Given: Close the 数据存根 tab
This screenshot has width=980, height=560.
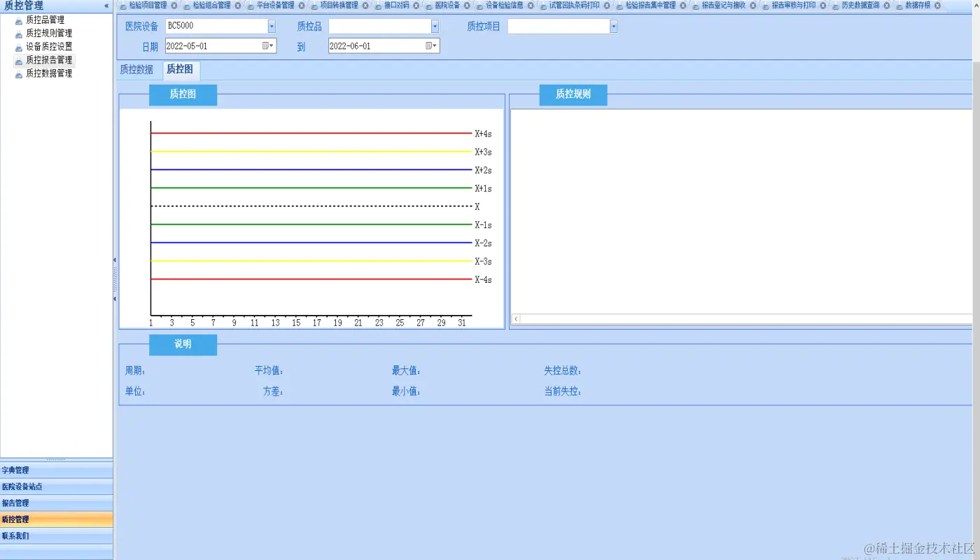Looking at the screenshot, I should (x=938, y=6).
